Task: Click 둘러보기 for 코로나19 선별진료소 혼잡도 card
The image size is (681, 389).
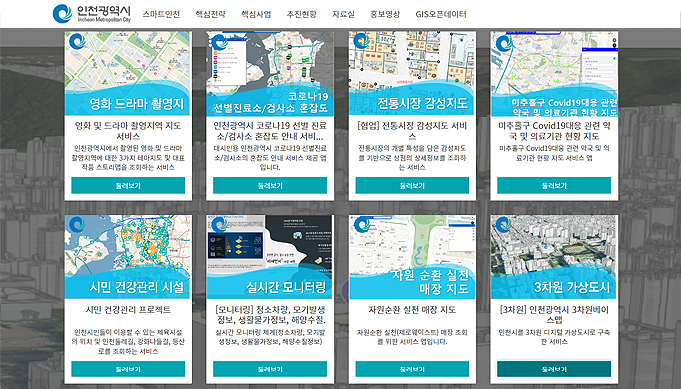Action: coord(270,185)
